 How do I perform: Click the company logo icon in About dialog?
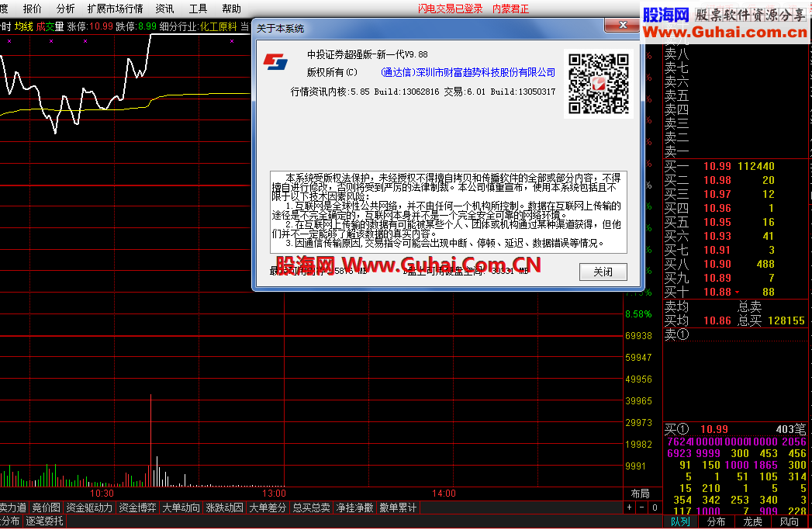click(275, 61)
